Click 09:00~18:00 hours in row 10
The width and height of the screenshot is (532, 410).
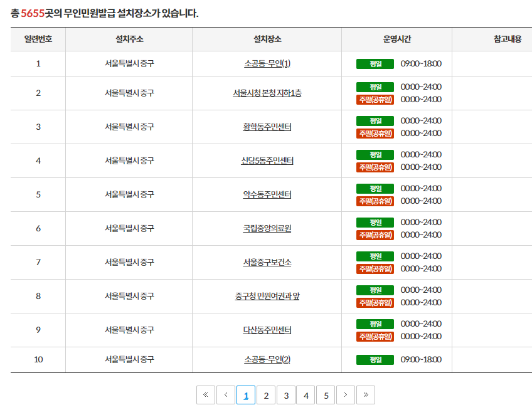(421, 359)
